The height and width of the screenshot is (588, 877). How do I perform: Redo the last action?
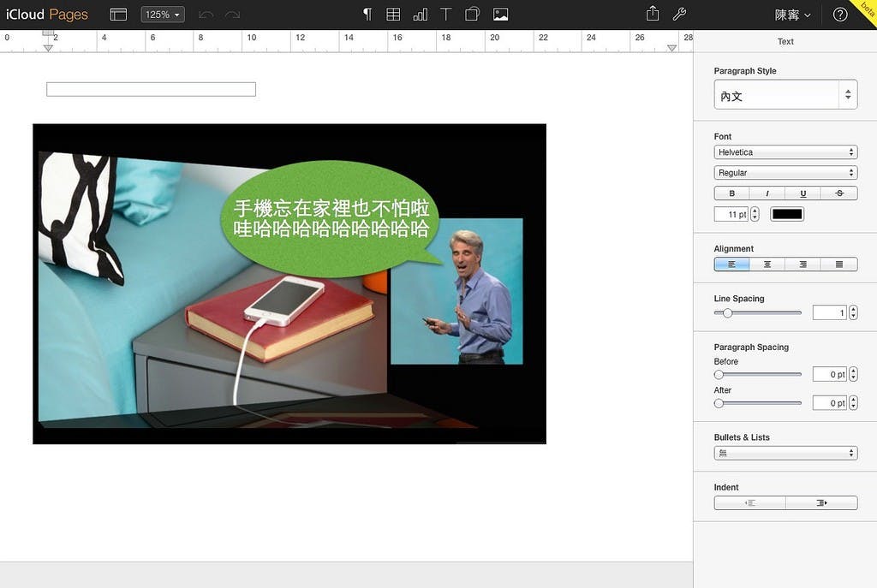[233, 15]
